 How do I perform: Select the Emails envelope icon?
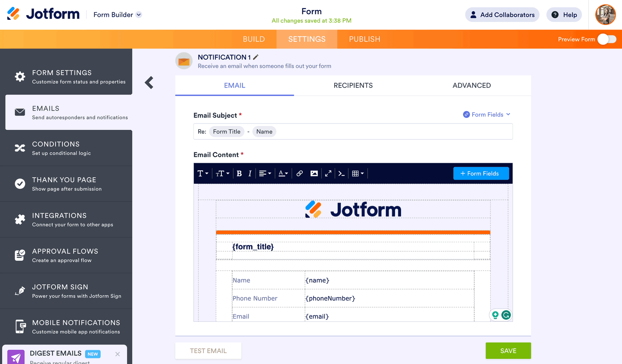coord(20,112)
